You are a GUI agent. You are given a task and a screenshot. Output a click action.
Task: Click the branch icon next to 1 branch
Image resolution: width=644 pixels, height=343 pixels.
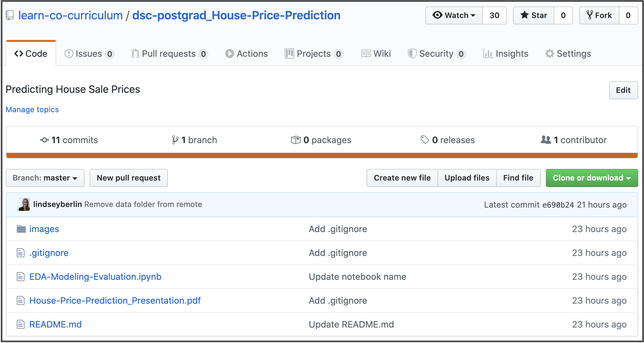tap(175, 140)
